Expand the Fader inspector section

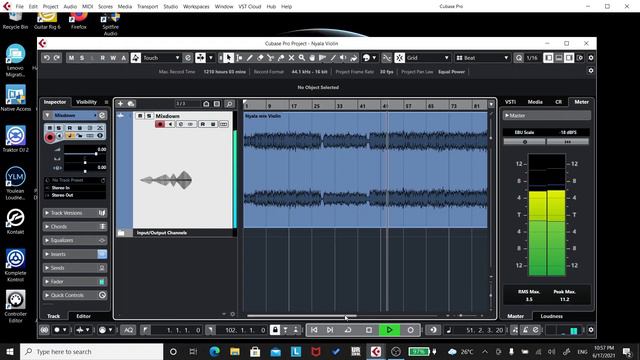74,282
